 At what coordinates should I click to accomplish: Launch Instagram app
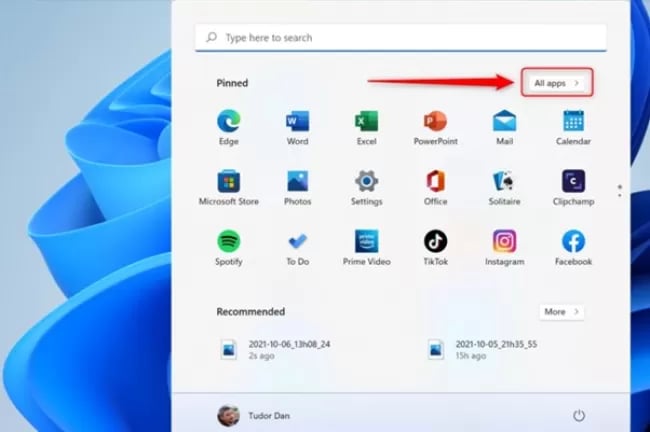click(x=504, y=248)
